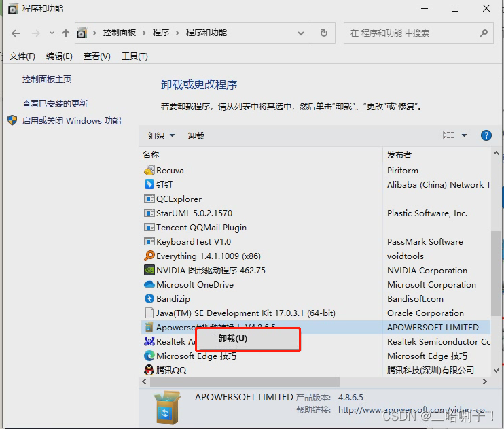The height and width of the screenshot is (429, 504).
Task: Choose 卸载(U) from the context menu
Action: pyautogui.click(x=248, y=339)
